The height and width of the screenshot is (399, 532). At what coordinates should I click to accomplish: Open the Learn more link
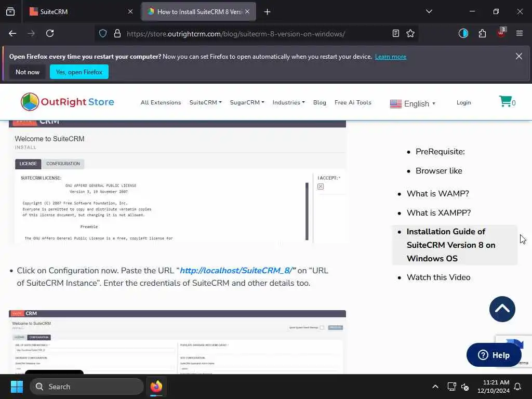pyautogui.click(x=391, y=57)
